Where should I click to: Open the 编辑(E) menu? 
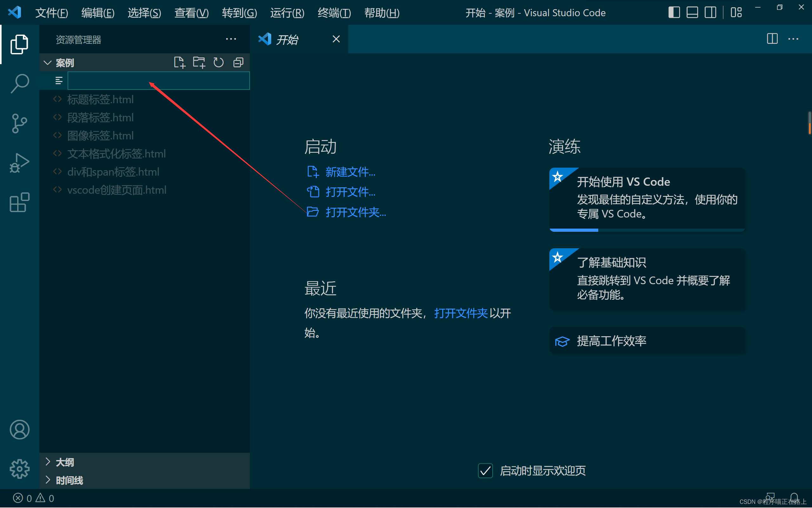pos(98,13)
